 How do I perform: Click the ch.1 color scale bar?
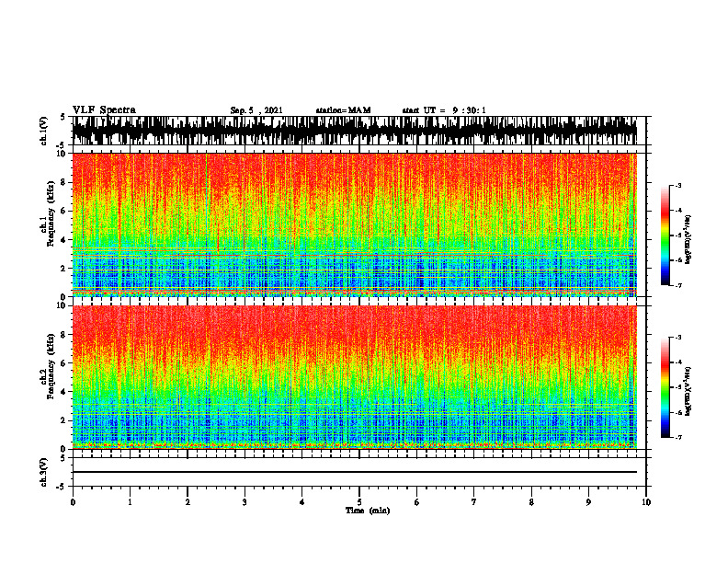(665, 236)
